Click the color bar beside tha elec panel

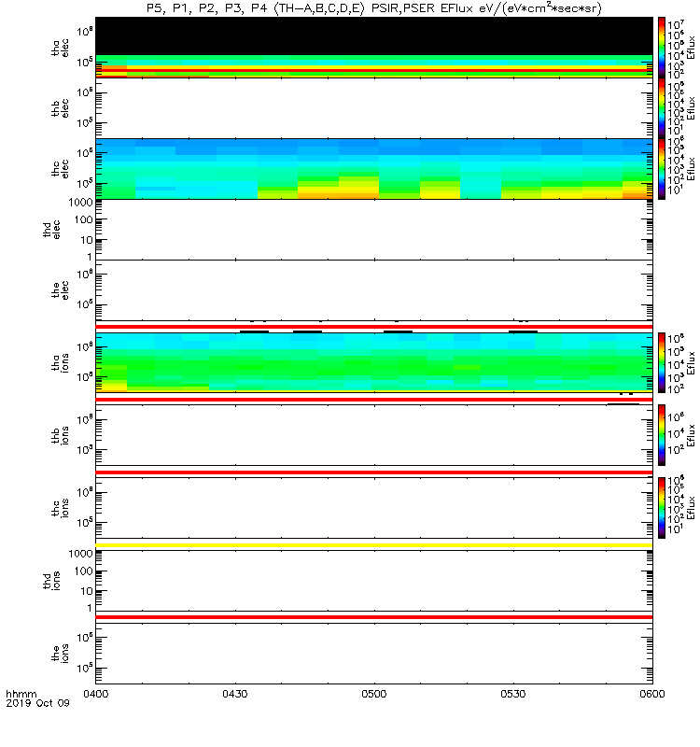[x=662, y=48]
